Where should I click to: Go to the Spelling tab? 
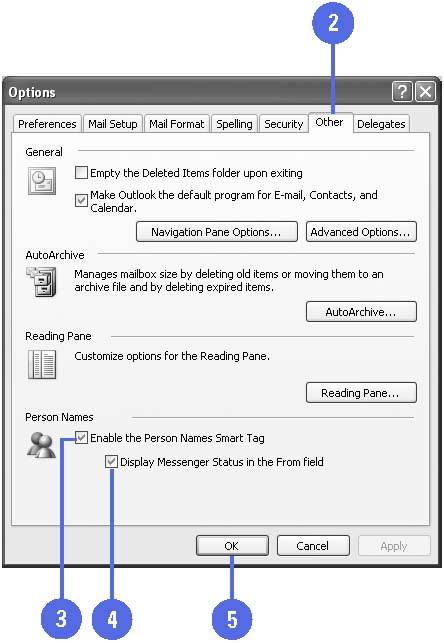click(234, 124)
